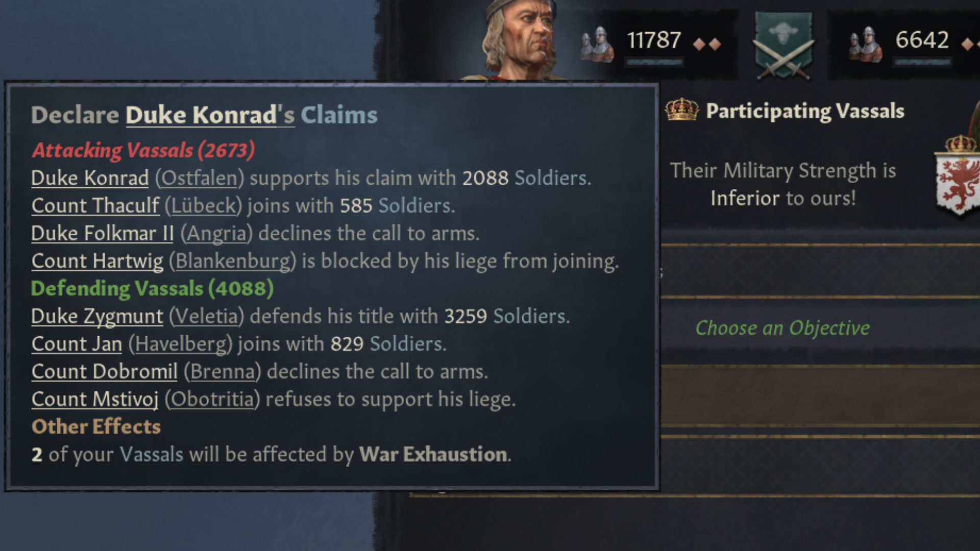The image size is (980, 551).
Task: Click the Havelberg title link
Action: [181, 344]
